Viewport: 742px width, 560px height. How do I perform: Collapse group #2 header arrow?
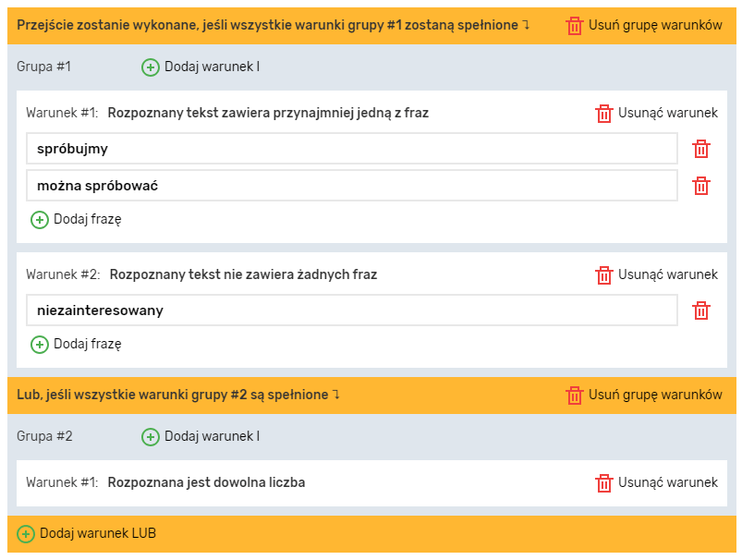coord(336,395)
